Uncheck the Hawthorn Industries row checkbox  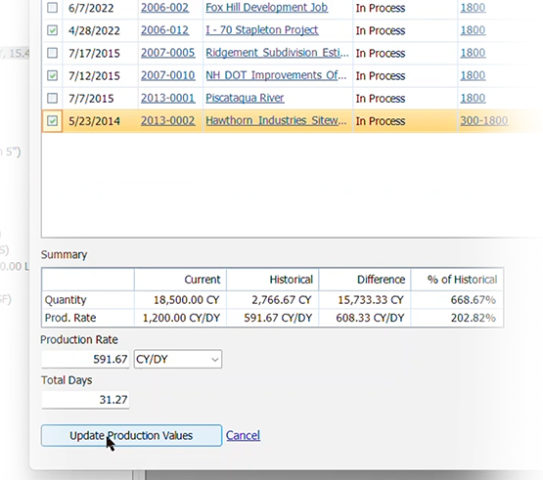click(x=52, y=121)
